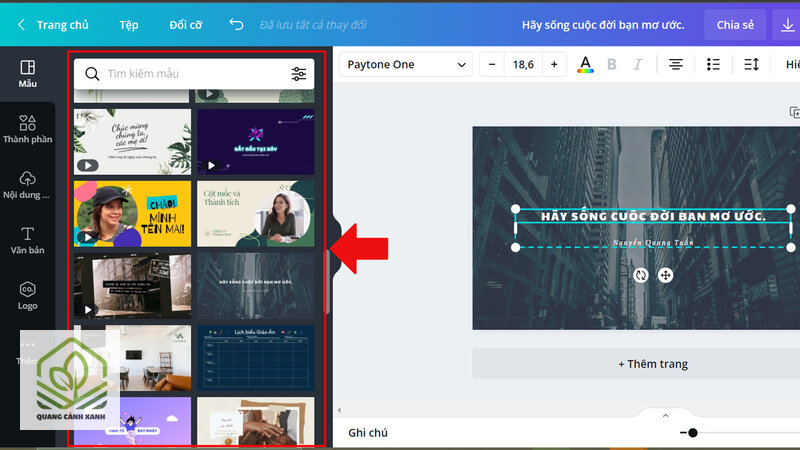
Task: Open the Nội dung uploads tab
Action: (28, 185)
